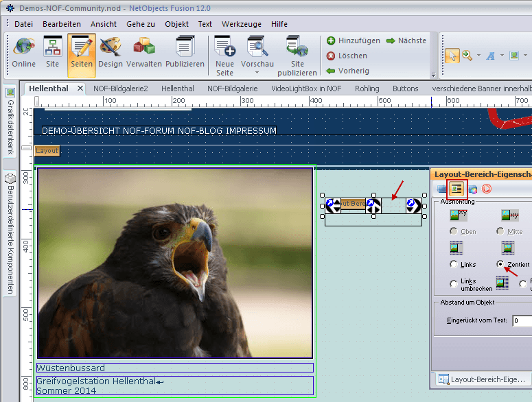Select the Links alignment radio button

[x=454, y=264]
